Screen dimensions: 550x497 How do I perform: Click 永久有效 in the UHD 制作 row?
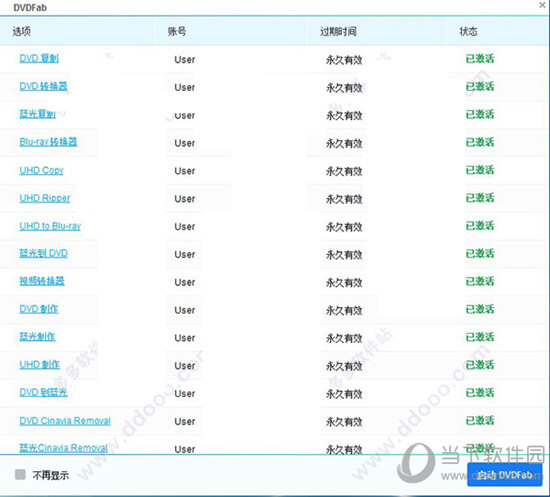(344, 366)
